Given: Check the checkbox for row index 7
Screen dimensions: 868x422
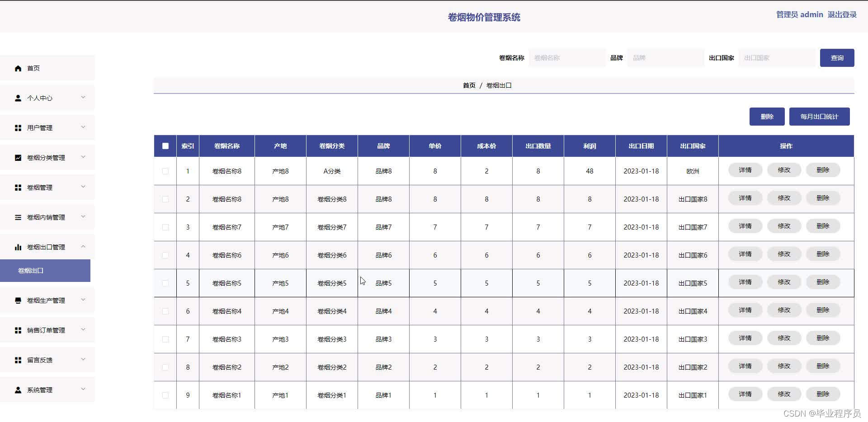Looking at the screenshot, I should (165, 339).
